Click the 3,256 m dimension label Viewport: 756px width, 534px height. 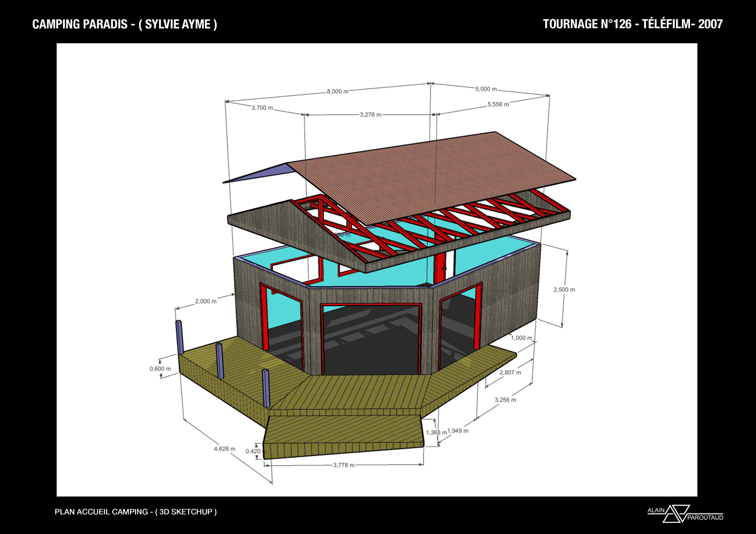click(505, 400)
